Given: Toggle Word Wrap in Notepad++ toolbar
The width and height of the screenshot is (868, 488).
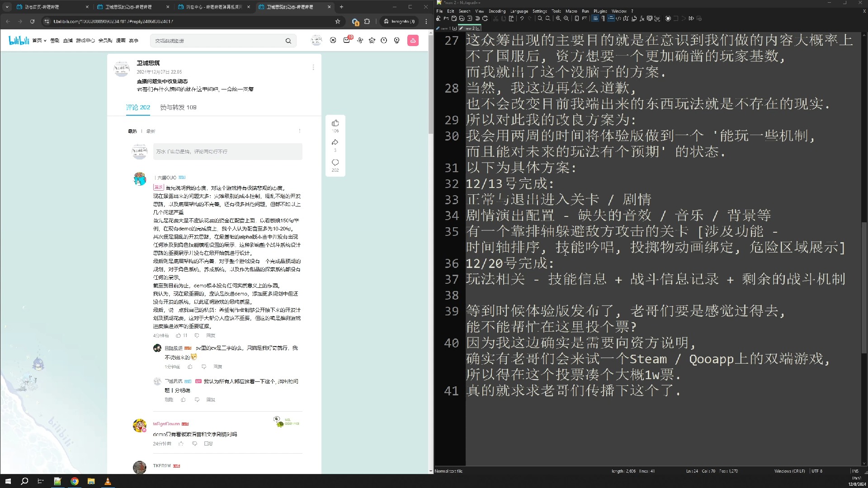Looking at the screenshot, I should pos(595,19).
